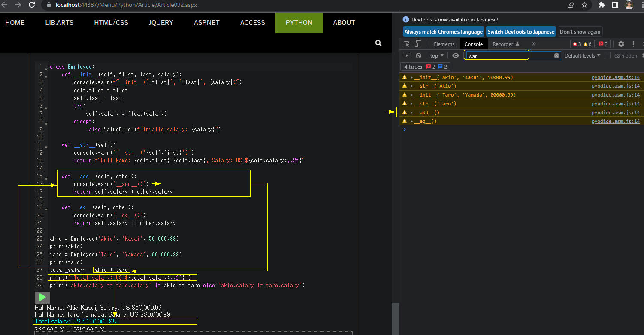Click the 'akio.salary != taro.salary' output line
Screen dimensions: 644x335
click(69, 328)
